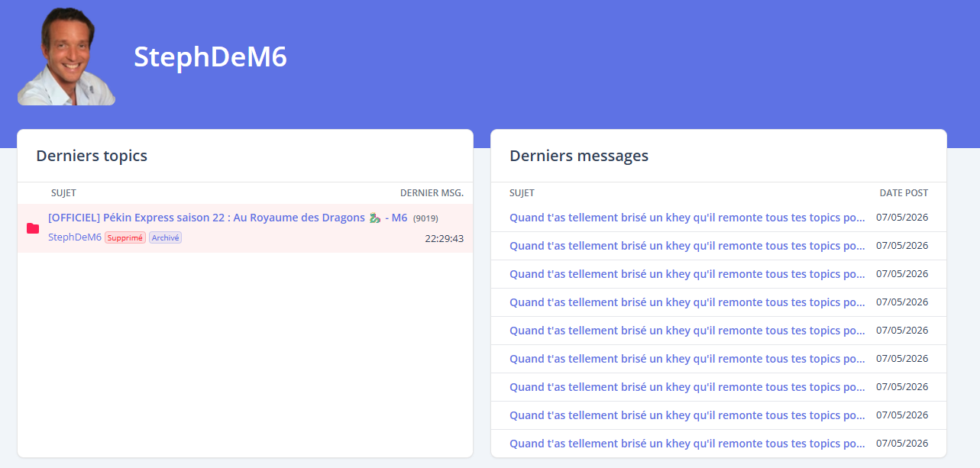The width and height of the screenshot is (980, 468).
Task: Click the dragon emoji in the topic title
Action: 374,218
